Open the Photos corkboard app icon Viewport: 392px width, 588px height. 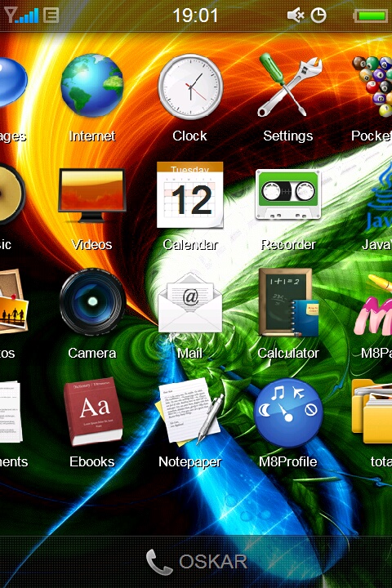(14, 301)
